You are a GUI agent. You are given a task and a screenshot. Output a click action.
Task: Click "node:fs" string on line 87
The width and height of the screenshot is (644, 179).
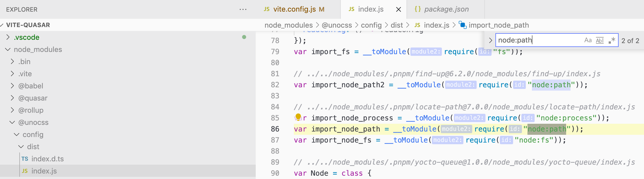pos(534,140)
